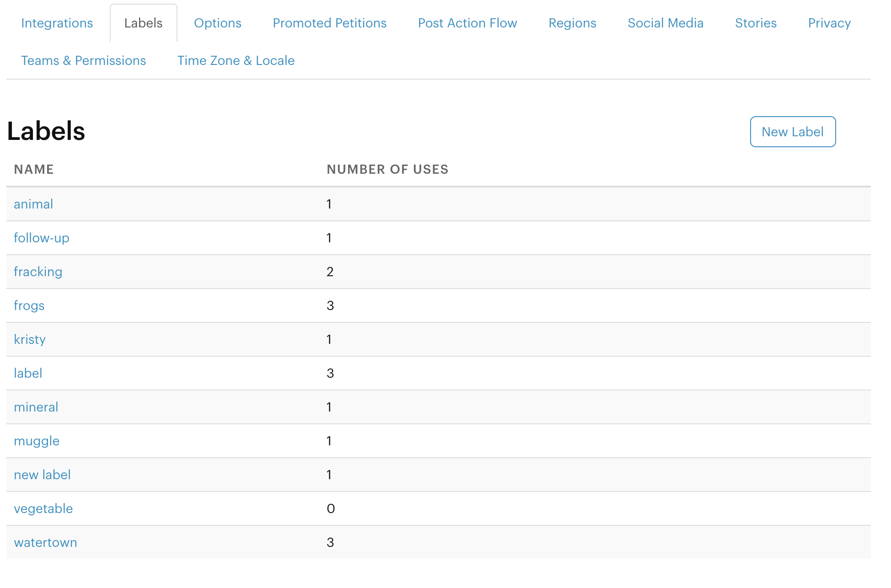This screenshot has width=891, height=588.
Task: Open the new label entry
Action: [42, 475]
